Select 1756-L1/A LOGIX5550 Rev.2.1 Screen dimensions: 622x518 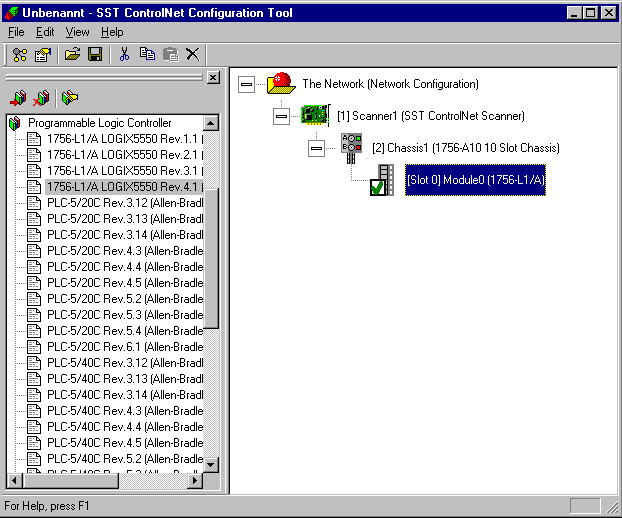point(125,155)
